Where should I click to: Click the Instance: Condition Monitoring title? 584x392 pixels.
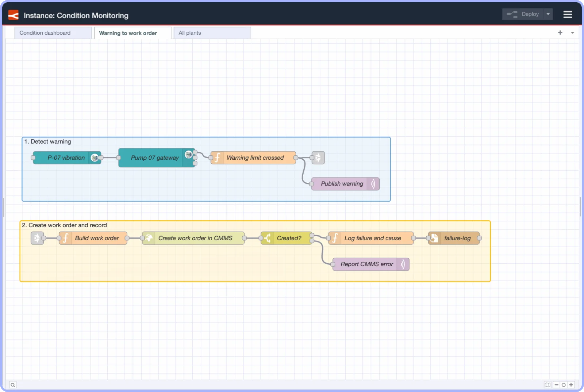[x=76, y=16]
